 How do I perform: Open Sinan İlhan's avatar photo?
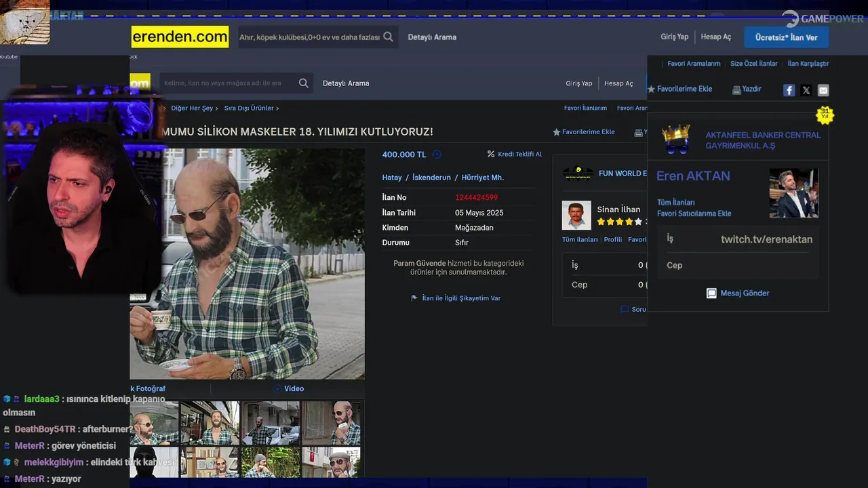tap(576, 216)
